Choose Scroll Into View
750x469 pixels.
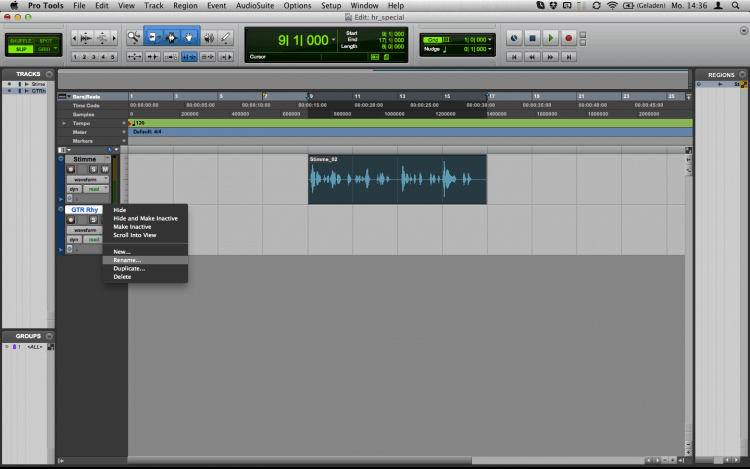click(145, 235)
